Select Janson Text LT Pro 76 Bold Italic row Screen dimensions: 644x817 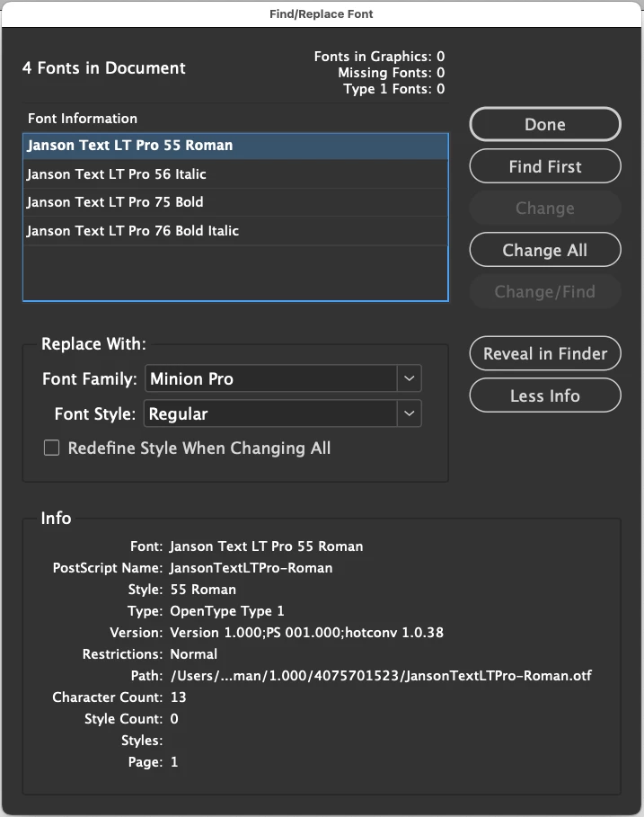(x=235, y=230)
